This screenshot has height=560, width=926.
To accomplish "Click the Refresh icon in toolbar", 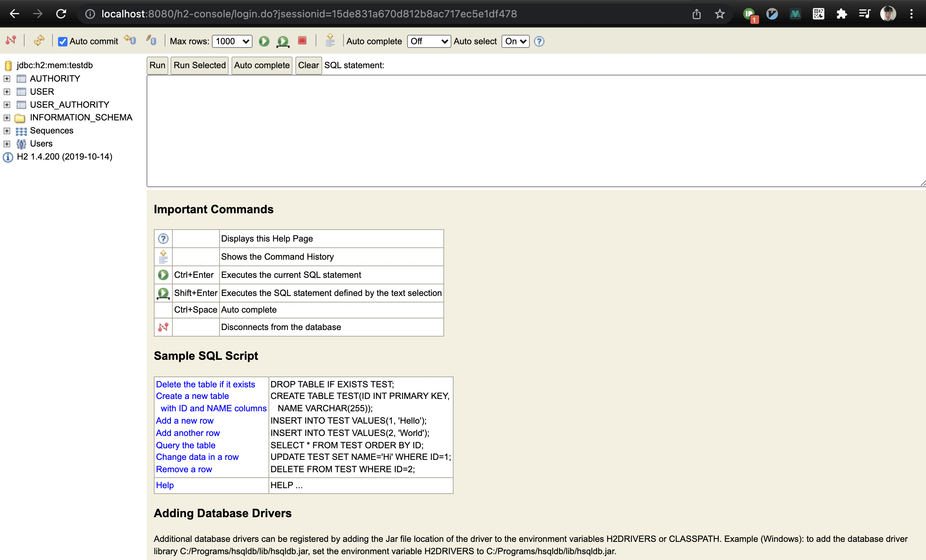I will (x=39, y=41).
